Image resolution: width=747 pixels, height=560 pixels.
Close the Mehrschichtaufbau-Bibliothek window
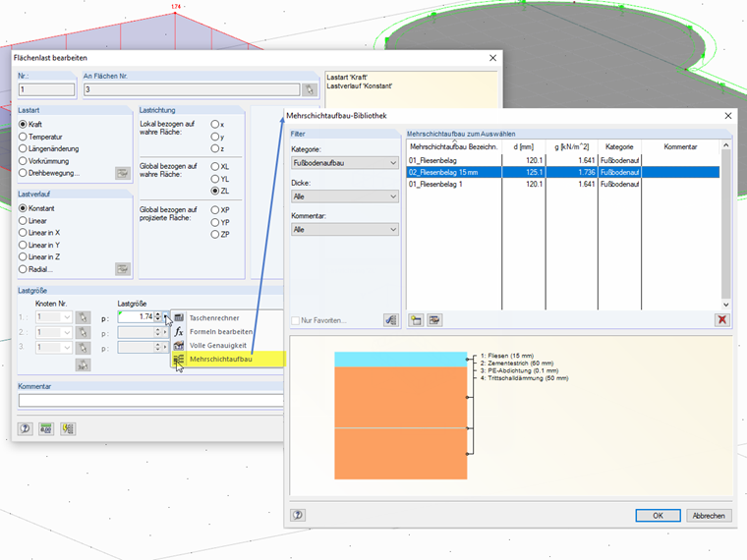tap(728, 116)
